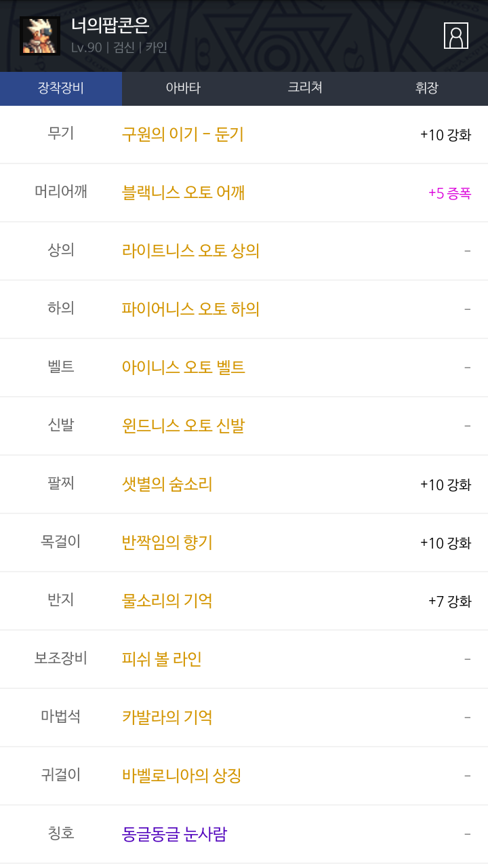This screenshot has height=868, width=488.
Task: Select the 휘장 tab
Action: 427,88
